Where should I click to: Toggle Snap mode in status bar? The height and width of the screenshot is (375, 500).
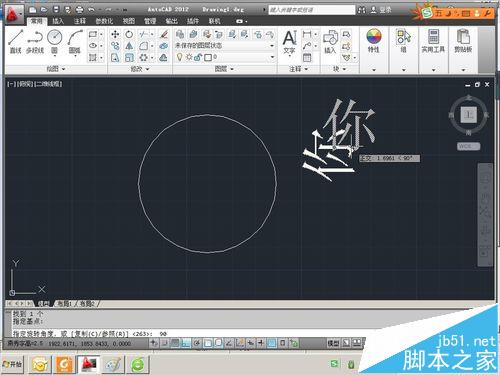point(164,343)
